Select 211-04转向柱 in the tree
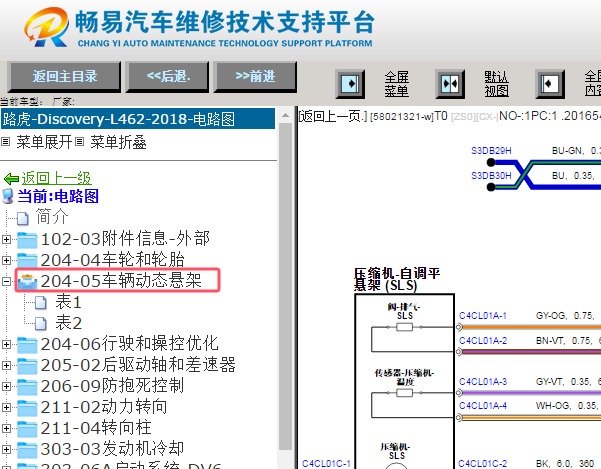This screenshot has width=601, height=469. tap(96, 428)
